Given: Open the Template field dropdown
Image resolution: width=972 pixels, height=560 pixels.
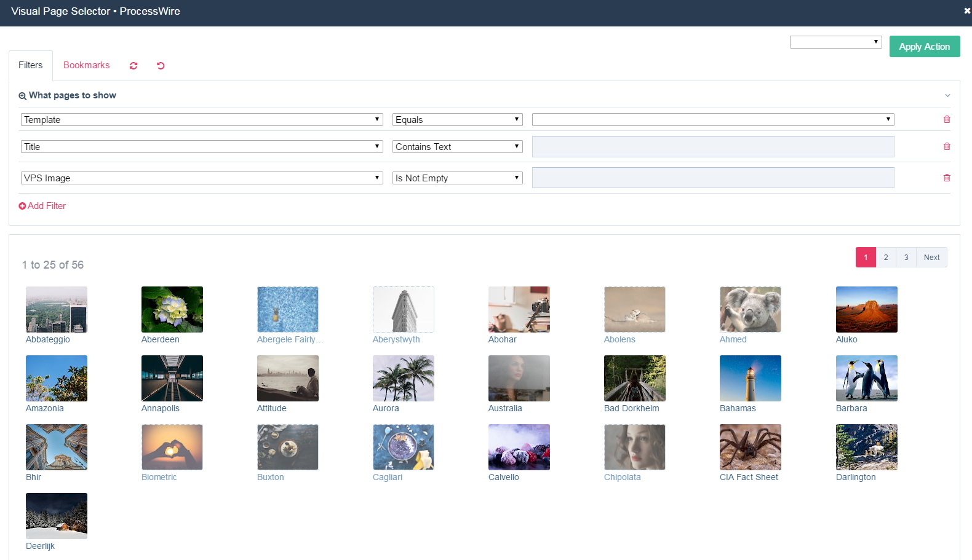Looking at the screenshot, I should 202,119.
